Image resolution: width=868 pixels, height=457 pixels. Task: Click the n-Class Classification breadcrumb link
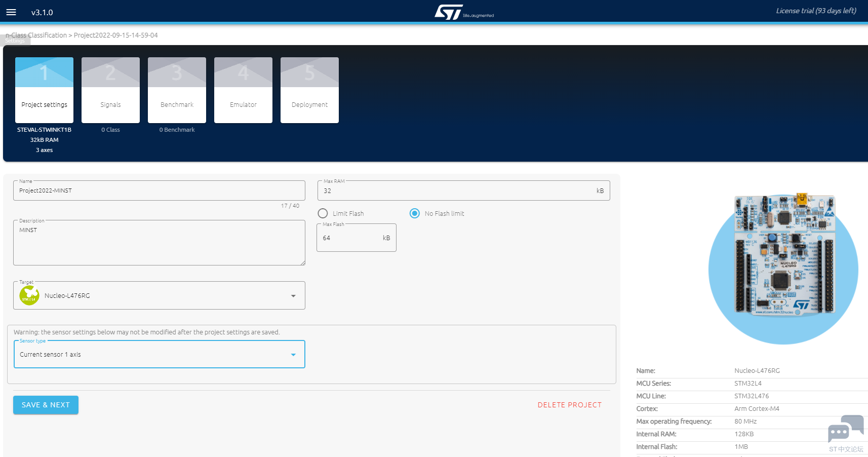point(36,35)
